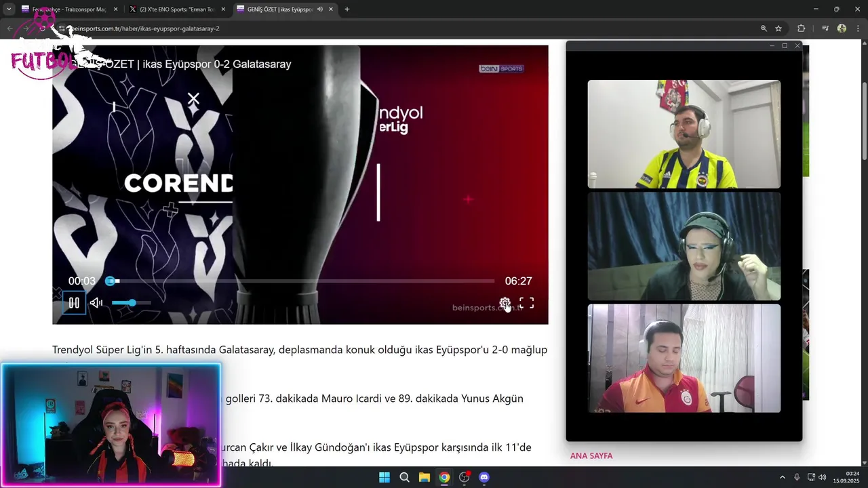Open the browser zoom magnifier icon
868x488 pixels.
pyautogui.click(x=764, y=28)
